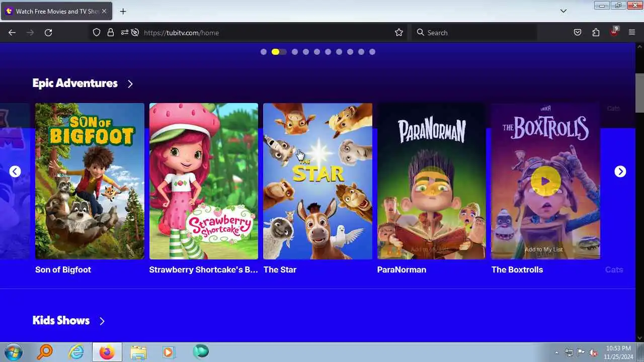Image resolution: width=644 pixels, height=362 pixels.
Task: Open the uBlock Origin extension icon
Action: (614, 32)
